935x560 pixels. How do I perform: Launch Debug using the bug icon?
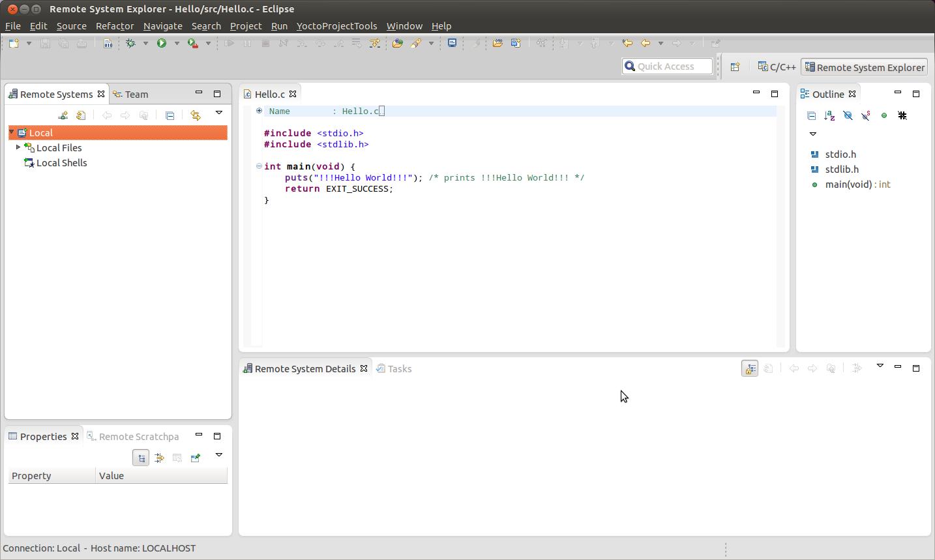pos(130,43)
